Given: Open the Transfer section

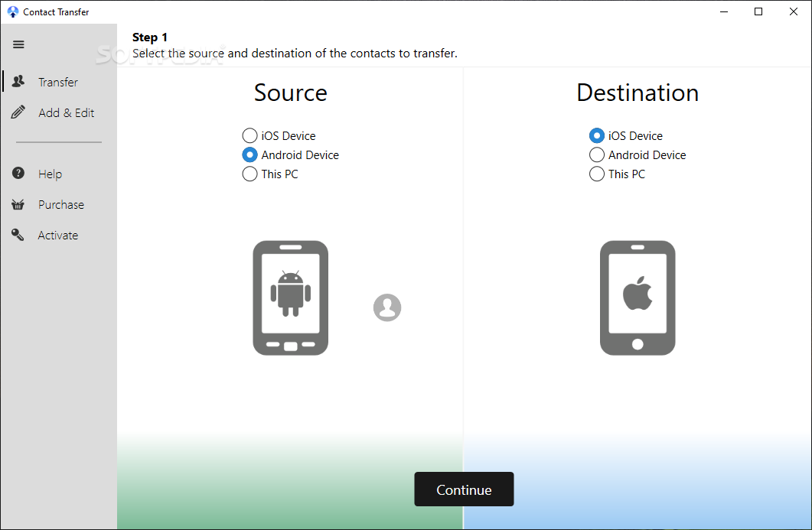Looking at the screenshot, I should click(x=58, y=83).
